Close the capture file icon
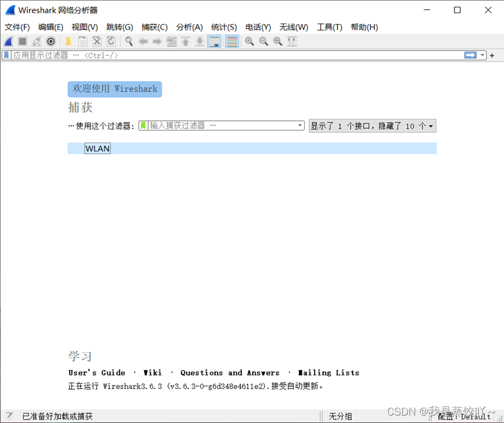The height and width of the screenshot is (423, 504). pos(97,41)
